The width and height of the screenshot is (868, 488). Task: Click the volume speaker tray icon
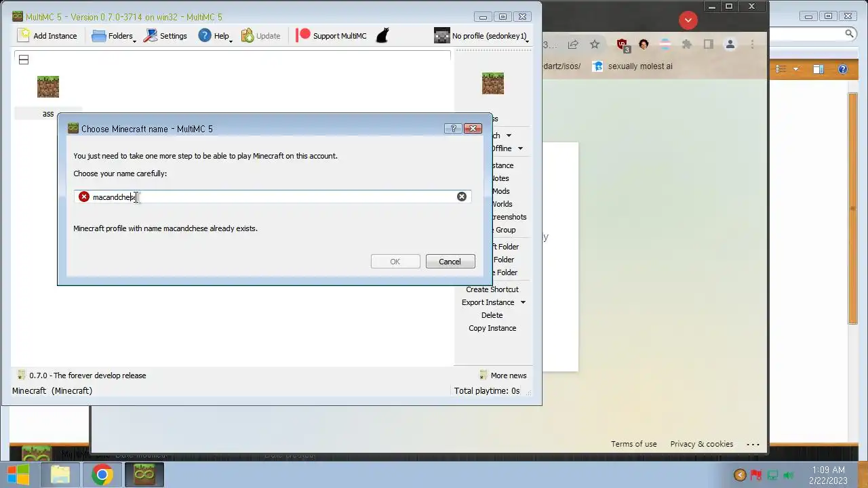788,475
